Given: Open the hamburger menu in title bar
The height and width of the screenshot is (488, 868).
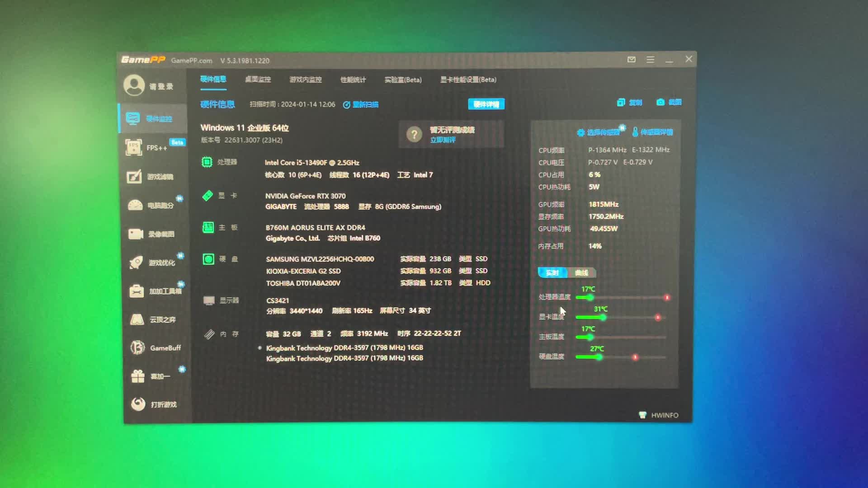Looking at the screenshot, I should pos(650,60).
